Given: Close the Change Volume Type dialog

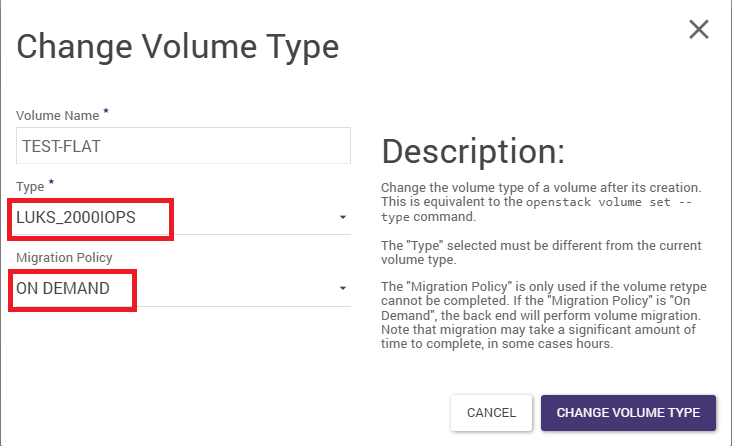Looking at the screenshot, I should pos(699,29).
